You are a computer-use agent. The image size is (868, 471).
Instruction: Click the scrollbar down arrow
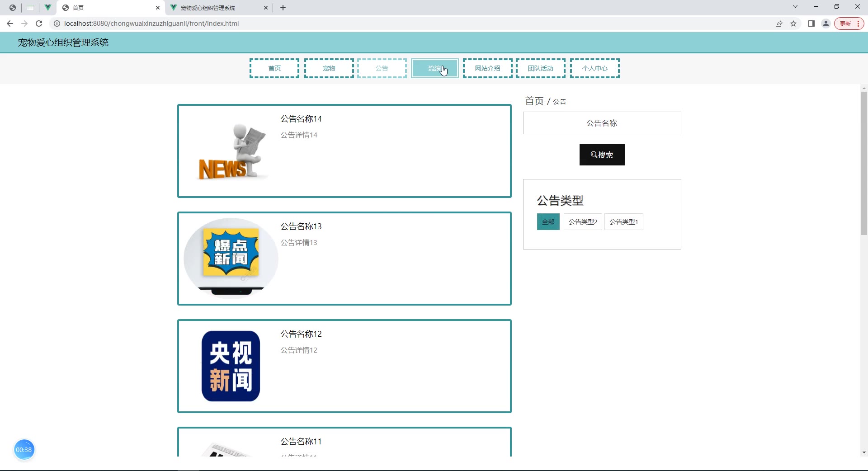pos(864,452)
